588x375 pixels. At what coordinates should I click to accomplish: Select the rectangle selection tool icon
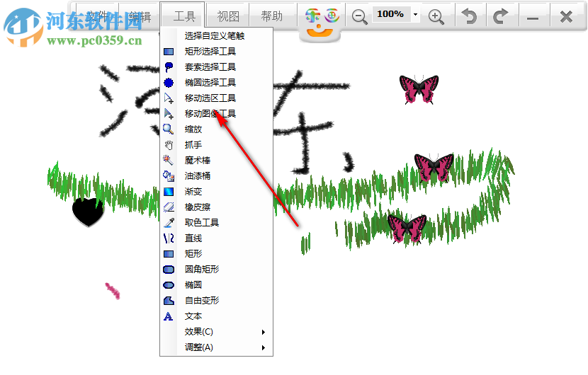169,52
